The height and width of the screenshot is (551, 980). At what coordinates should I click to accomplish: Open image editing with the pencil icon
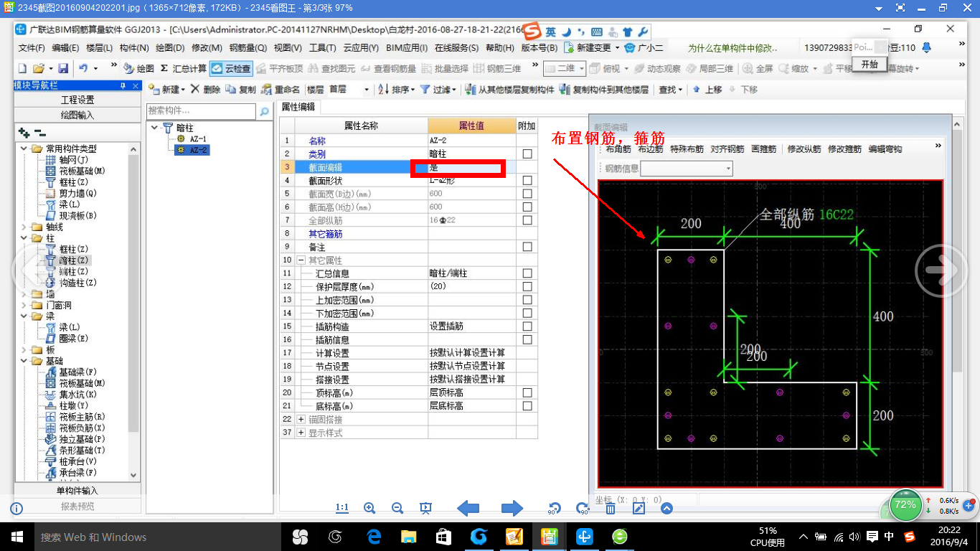[x=639, y=508]
